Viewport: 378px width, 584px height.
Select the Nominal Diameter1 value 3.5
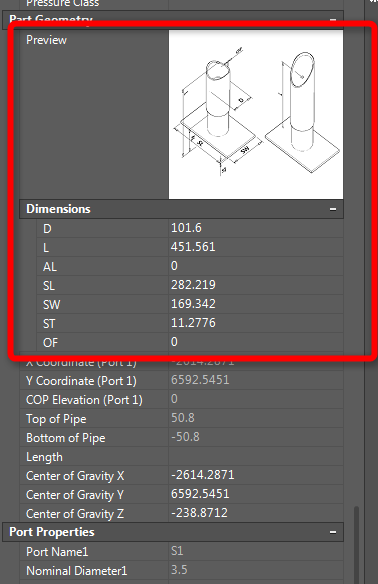point(256,570)
